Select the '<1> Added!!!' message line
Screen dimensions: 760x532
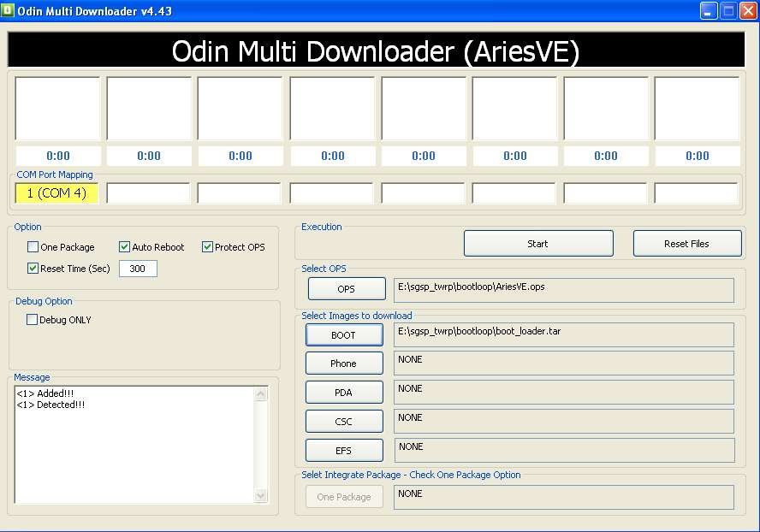tap(45, 393)
